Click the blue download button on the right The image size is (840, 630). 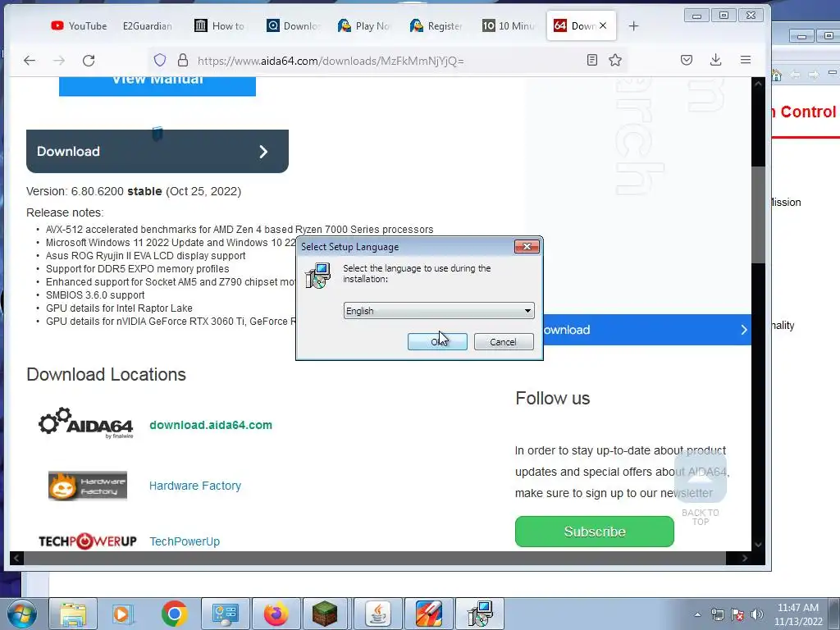(x=647, y=330)
